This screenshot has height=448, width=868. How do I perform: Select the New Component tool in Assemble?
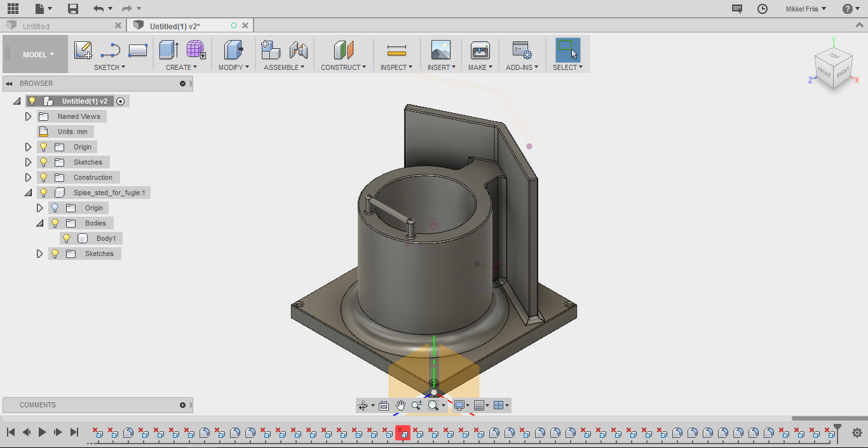pyautogui.click(x=271, y=50)
